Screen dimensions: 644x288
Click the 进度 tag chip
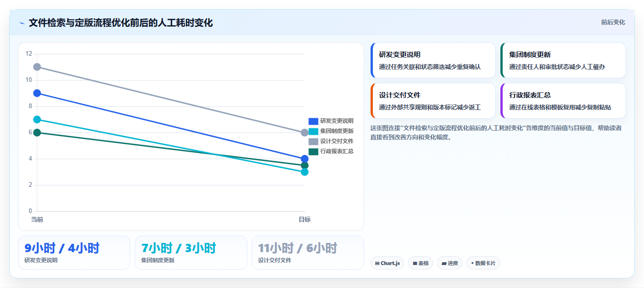tap(450, 263)
